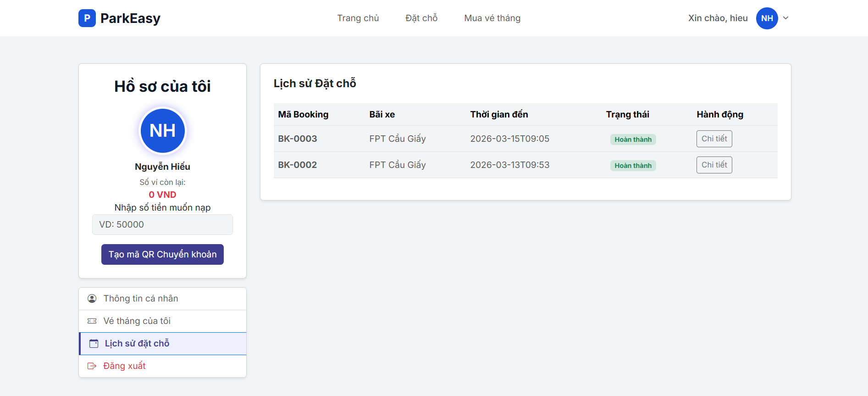Expand the user menu chevron in header

[x=785, y=18]
